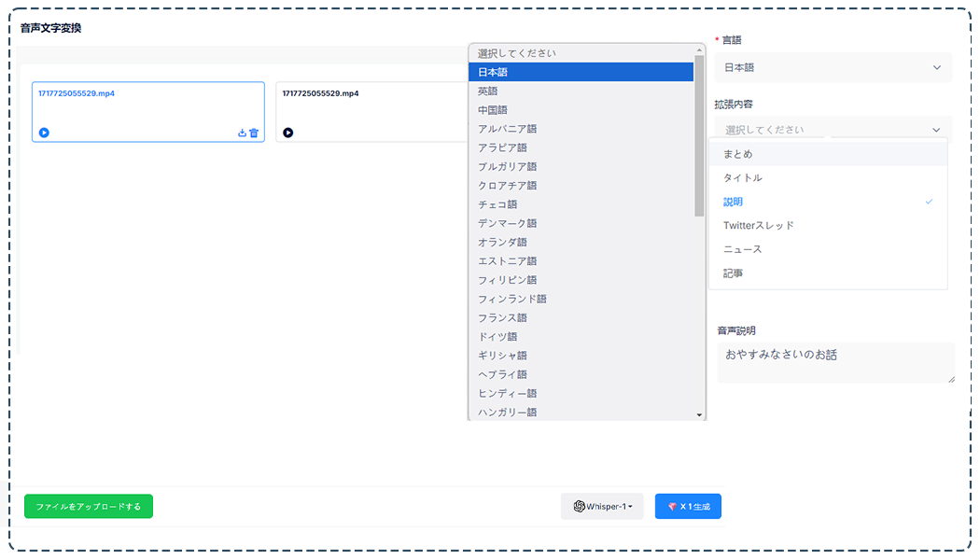Click the textarea resize handle
The width and height of the screenshot is (980, 560).
951,379
